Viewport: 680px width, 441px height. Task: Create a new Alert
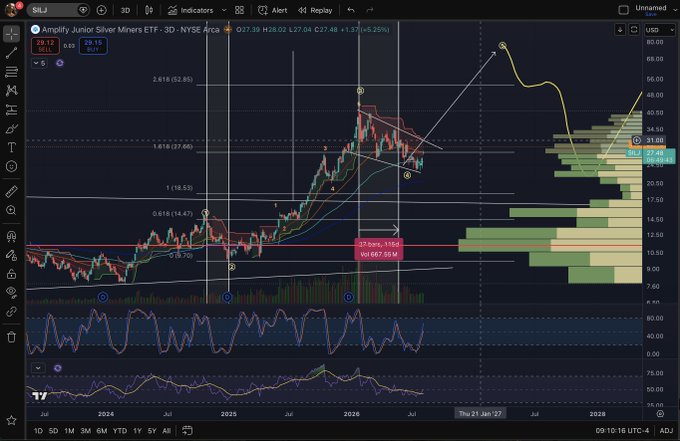pos(273,10)
